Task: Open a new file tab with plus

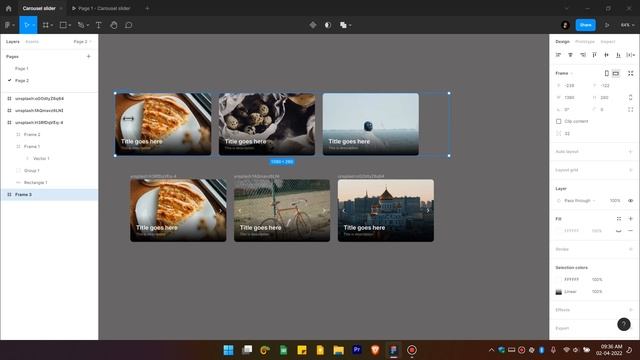Action: [147, 8]
